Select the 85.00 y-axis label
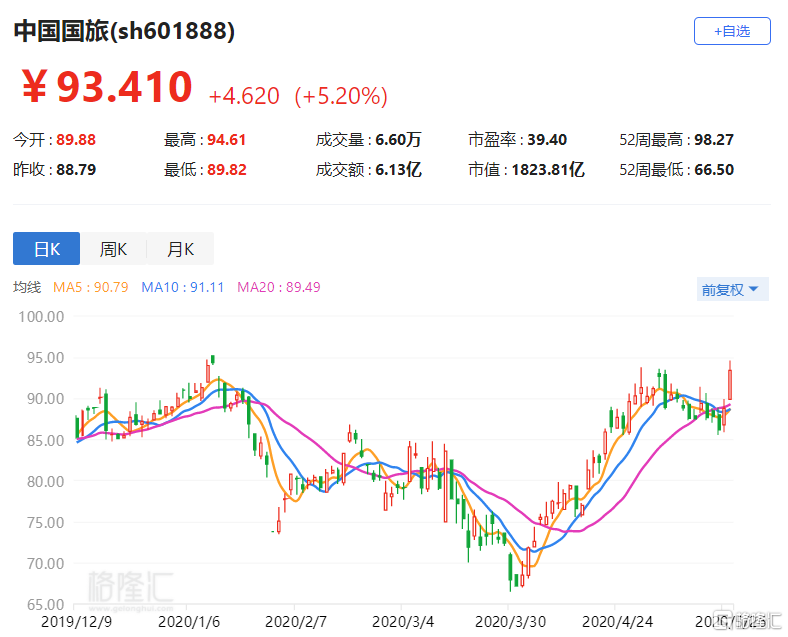The image size is (788, 637). (45, 441)
